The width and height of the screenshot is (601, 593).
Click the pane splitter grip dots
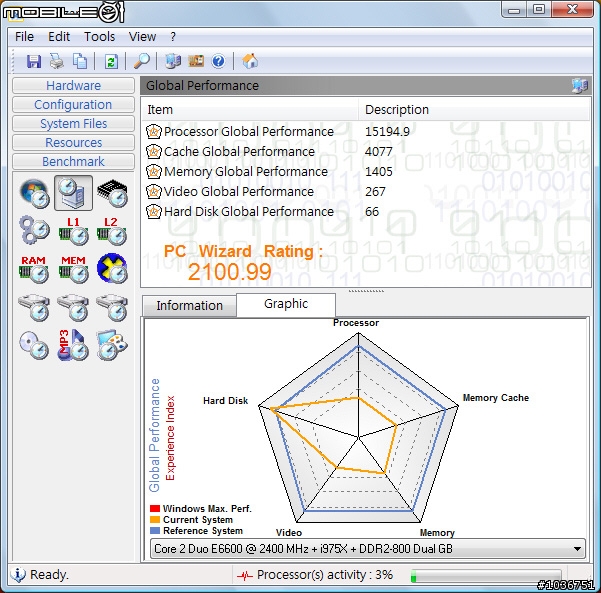366,291
